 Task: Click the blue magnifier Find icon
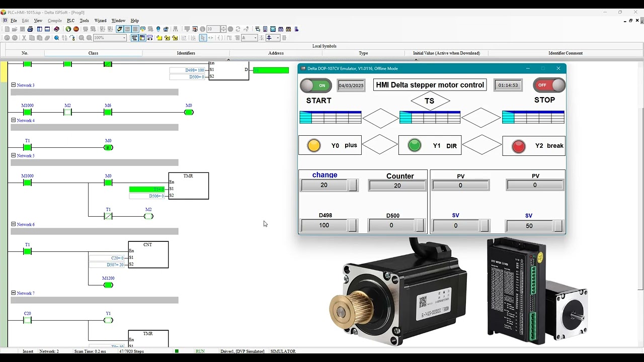pyautogui.click(x=56, y=38)
